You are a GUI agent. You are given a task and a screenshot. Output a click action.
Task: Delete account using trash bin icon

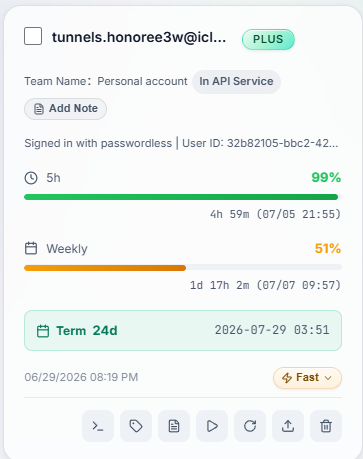(x=326, y=426)
